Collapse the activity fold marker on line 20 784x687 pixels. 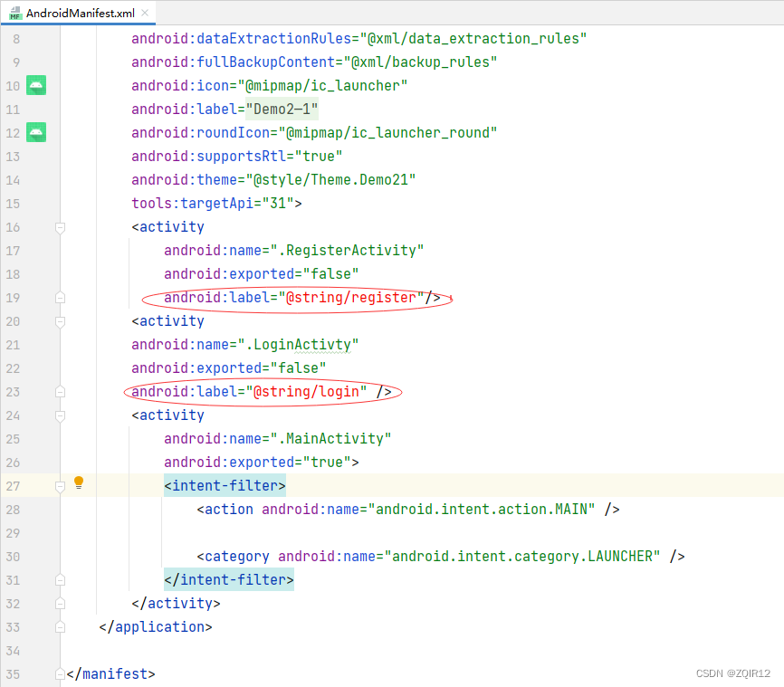click(x=60, y=322)
